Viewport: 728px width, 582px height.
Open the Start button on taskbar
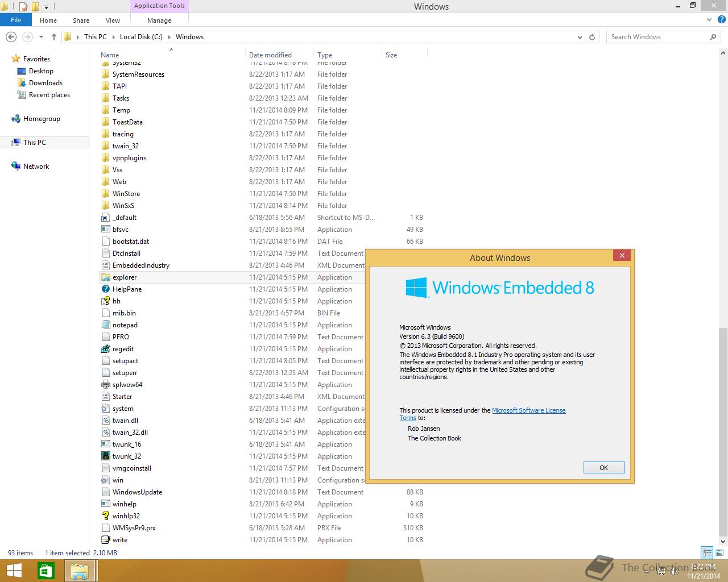(x=14, y=571)
